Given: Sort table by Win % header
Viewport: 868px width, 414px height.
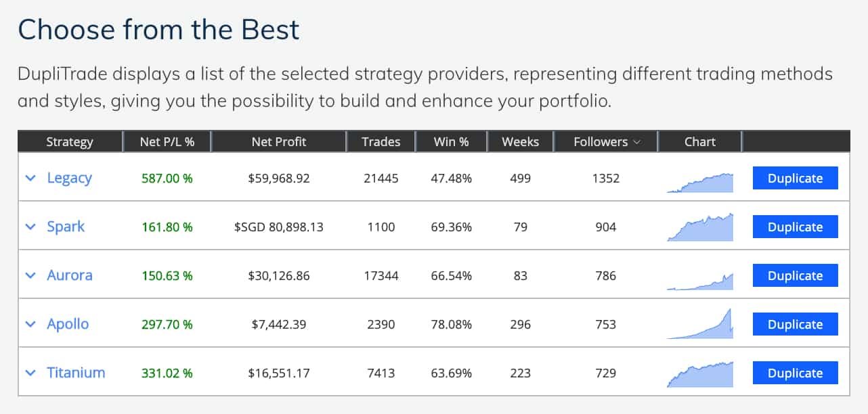Looking at the screenshot, I should (452, 142).
